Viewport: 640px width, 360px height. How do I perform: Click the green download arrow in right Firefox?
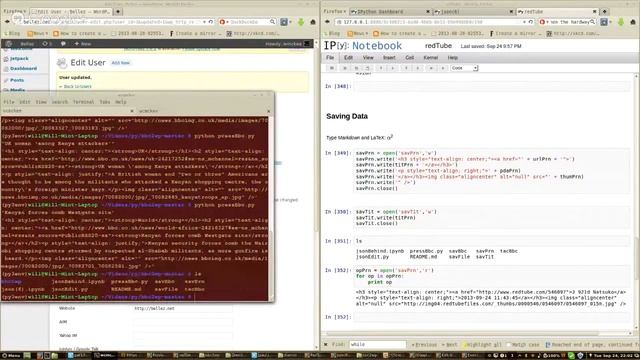pos(621,22)
